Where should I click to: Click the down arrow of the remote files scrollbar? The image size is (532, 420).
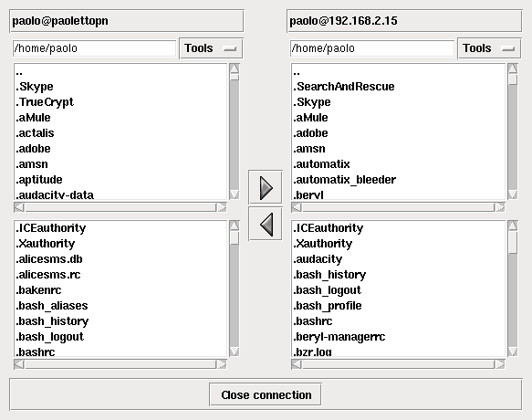(513, 352)
